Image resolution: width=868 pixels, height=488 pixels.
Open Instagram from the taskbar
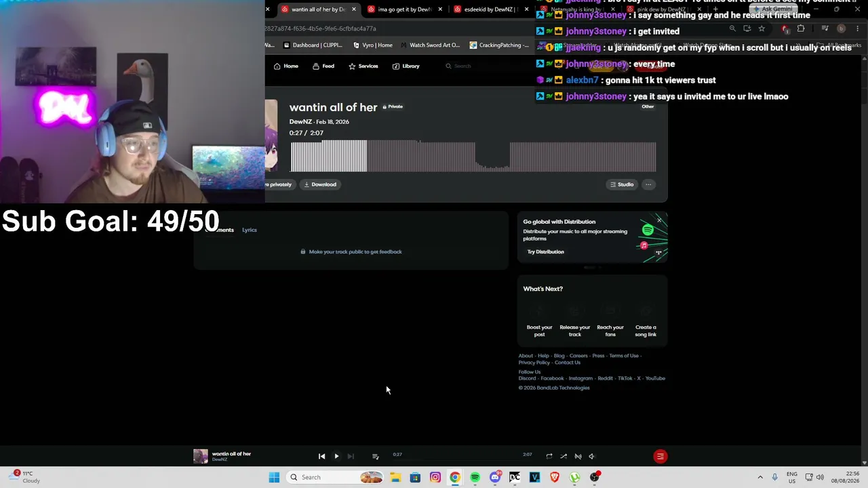[435, 477]
